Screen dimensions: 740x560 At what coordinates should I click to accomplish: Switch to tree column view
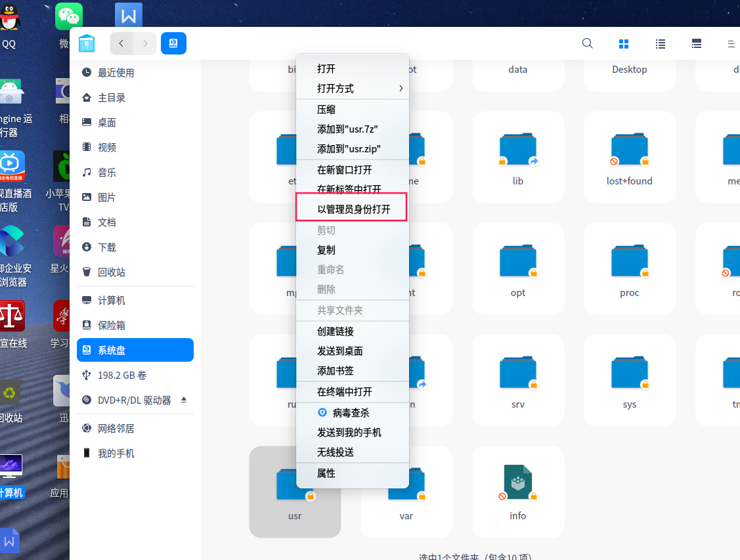click(x=696, y=44)
